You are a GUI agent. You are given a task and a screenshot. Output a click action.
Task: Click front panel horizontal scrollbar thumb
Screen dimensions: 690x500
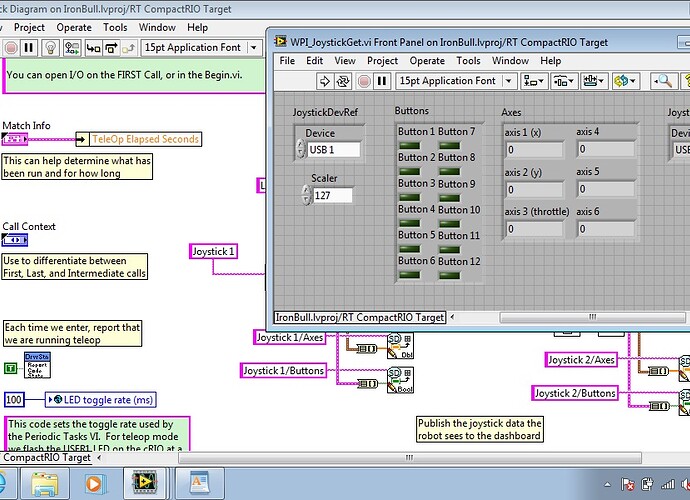pyautogui.click(x=593, y=317)
